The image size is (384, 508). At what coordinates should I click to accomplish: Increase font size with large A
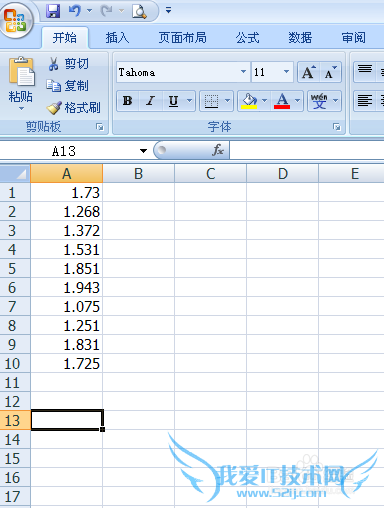click(308, 72)
